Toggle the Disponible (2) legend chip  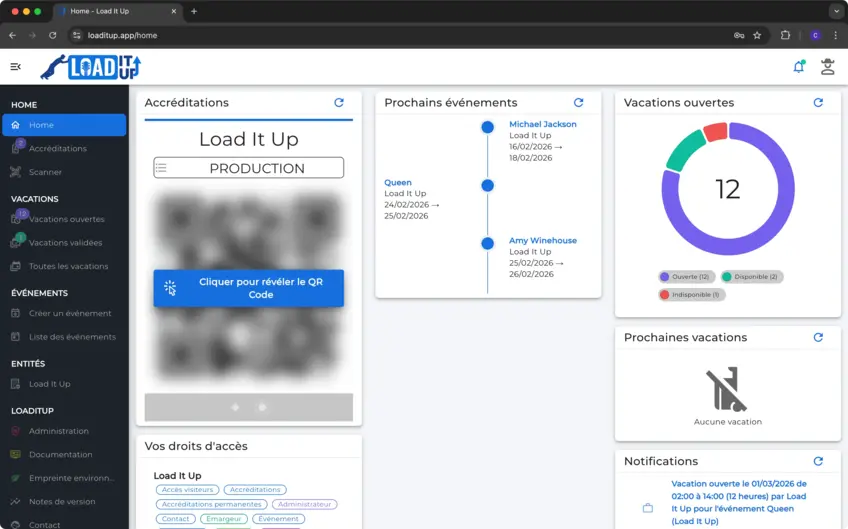click(751, 277)
